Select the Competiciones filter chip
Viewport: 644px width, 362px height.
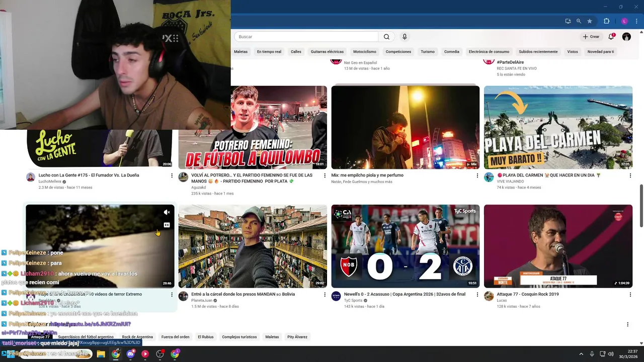point(398,51)
